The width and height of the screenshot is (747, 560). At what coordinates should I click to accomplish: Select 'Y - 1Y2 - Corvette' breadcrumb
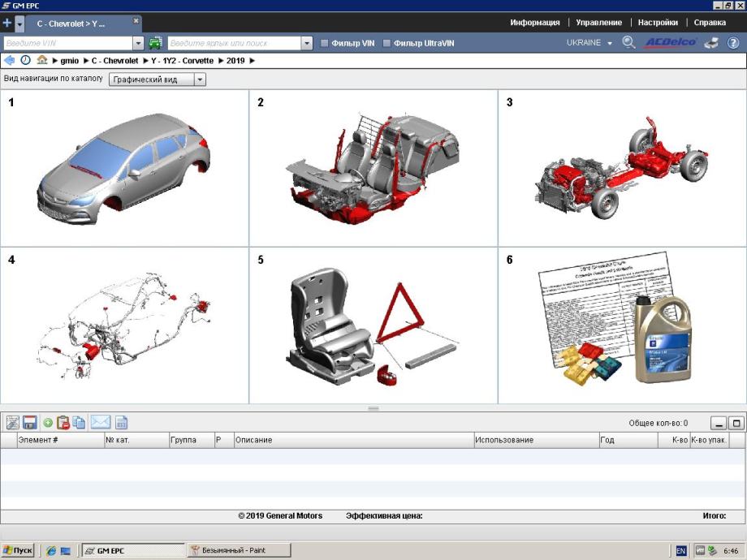click(182, 61)
